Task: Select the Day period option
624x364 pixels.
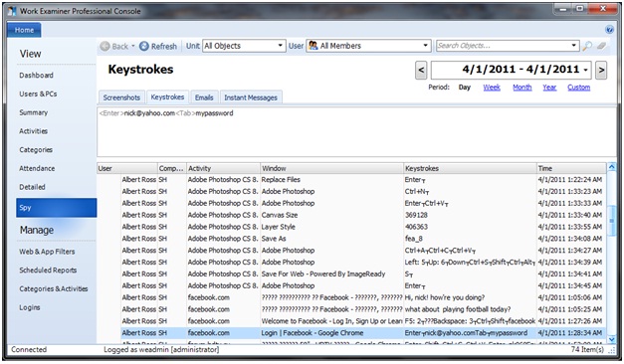Action: pyautogui.click(x=464, y=88)
